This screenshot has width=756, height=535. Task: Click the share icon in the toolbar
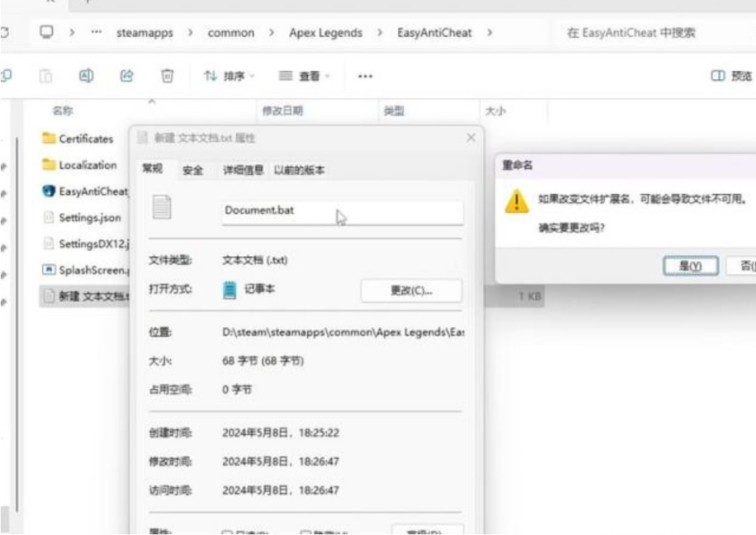[x=127, y=76]
